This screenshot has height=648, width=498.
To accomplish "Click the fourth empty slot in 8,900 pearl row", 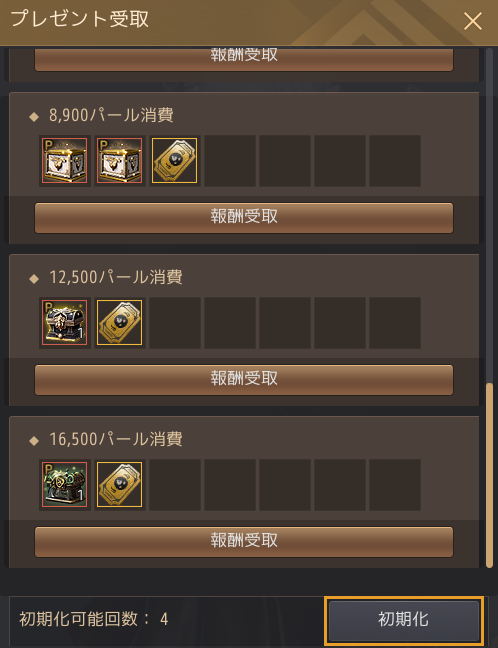I will pyautogui.click(x=395, y=161).
